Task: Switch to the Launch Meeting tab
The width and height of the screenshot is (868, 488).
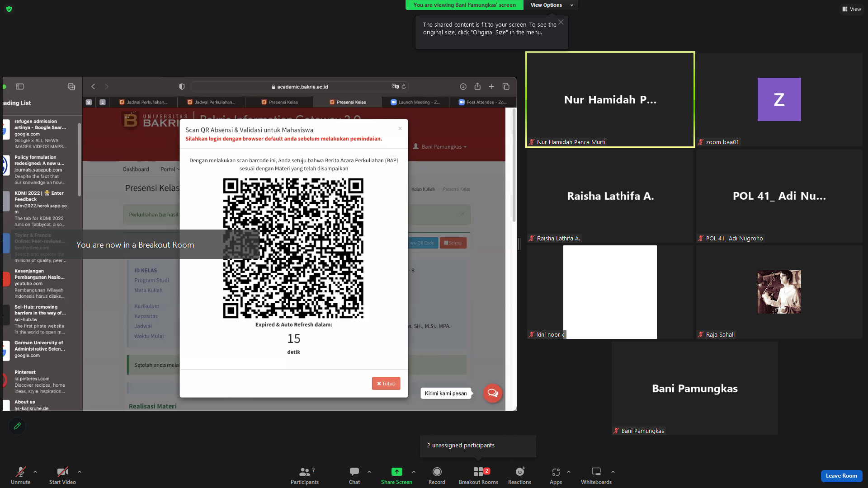Action: pos(415,102)
